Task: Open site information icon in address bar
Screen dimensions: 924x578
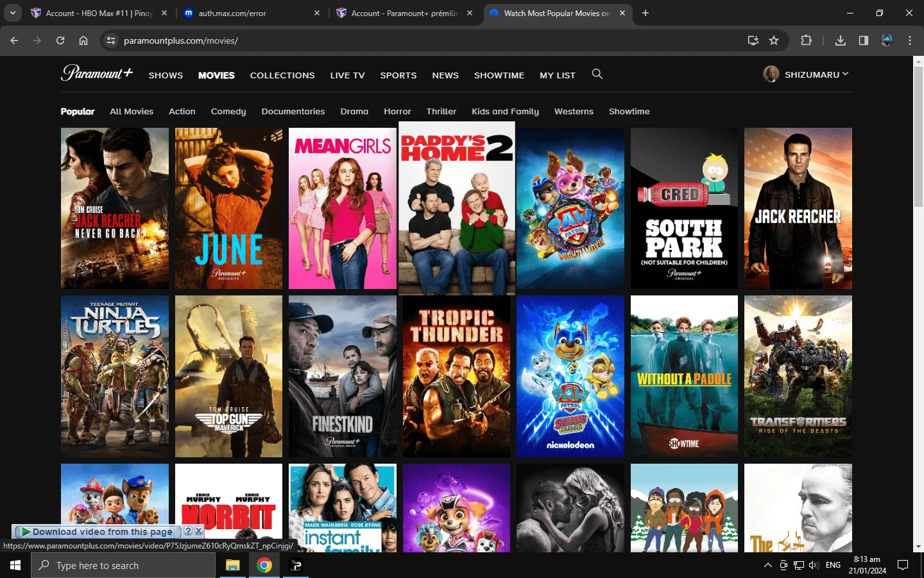Action: click(x=111, y=40)
